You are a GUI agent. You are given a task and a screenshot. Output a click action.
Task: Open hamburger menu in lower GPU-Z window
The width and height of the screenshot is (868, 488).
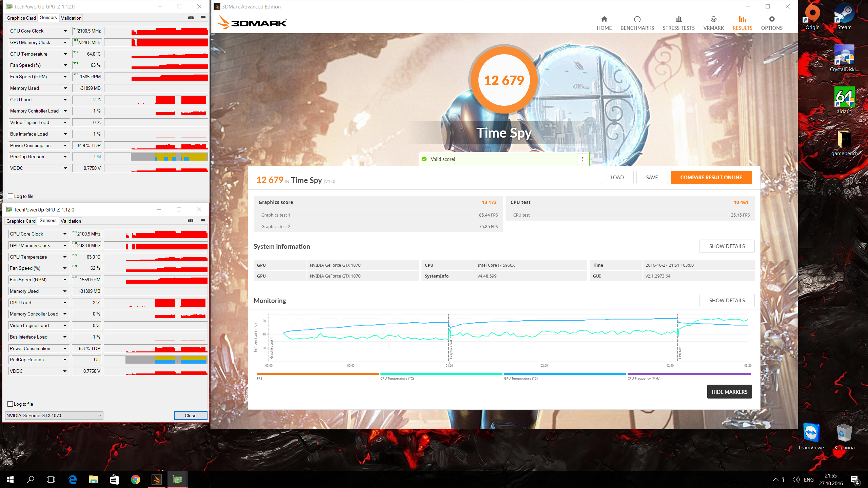click(x=203, y=221)
